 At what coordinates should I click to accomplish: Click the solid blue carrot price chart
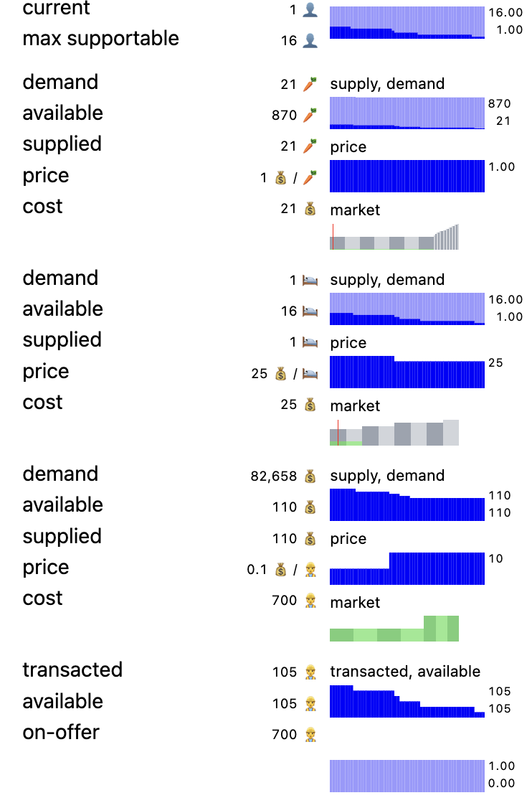407,176
